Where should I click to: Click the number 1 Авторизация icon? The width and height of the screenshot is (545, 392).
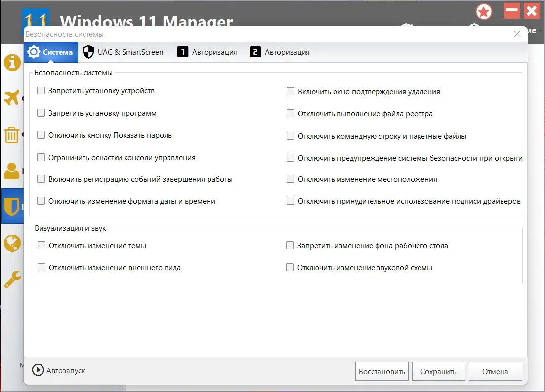click(x=183, y=52)
